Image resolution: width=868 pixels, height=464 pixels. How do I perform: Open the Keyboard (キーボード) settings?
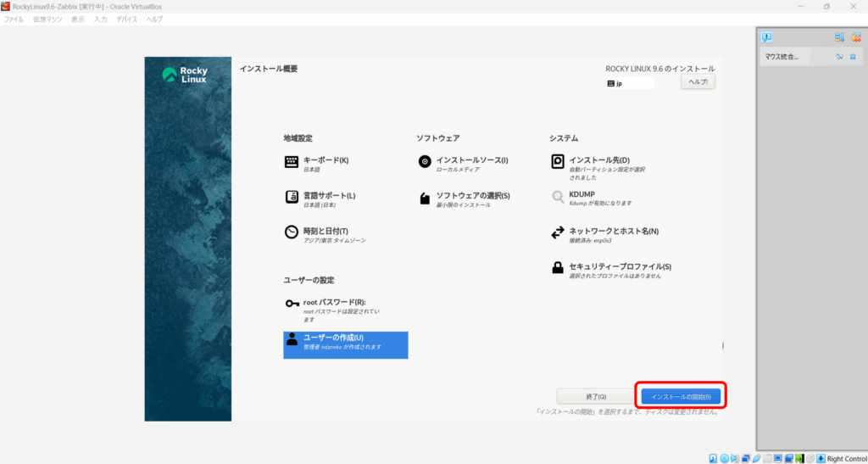click(x=316, y=164)
